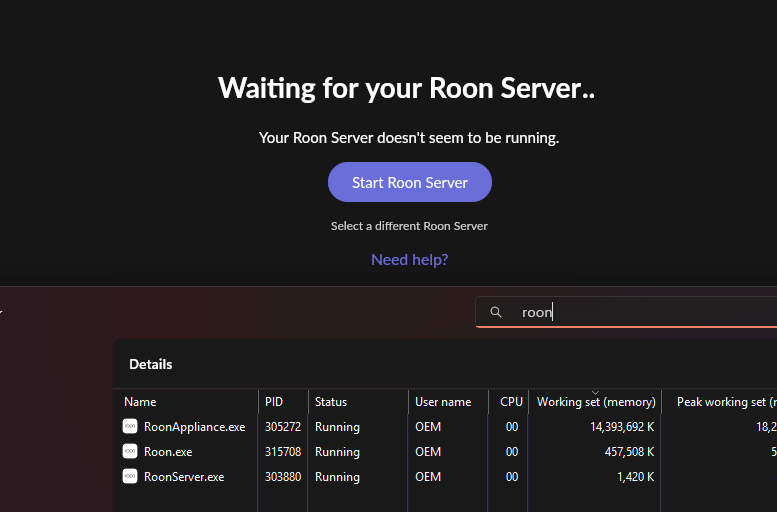Screen dimensions: 777x512
Task: Sort by the CPU column header
Action: point(511,402)
